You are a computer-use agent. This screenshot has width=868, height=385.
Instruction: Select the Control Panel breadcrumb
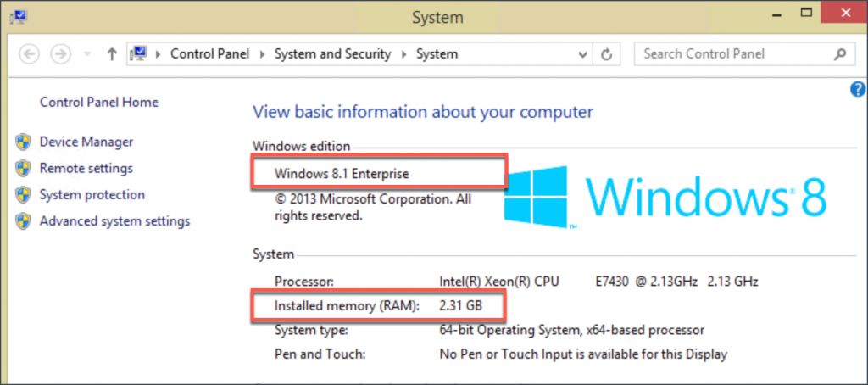point(210,54)
